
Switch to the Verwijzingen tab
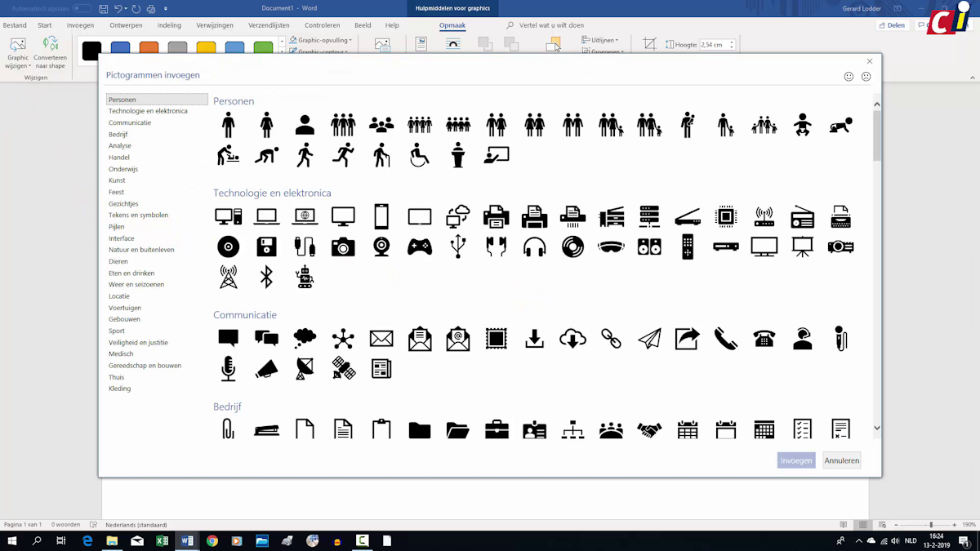215,25
